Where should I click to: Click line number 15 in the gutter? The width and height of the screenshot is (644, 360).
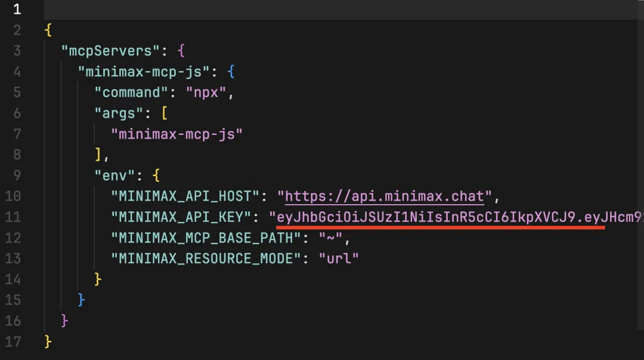13,300
